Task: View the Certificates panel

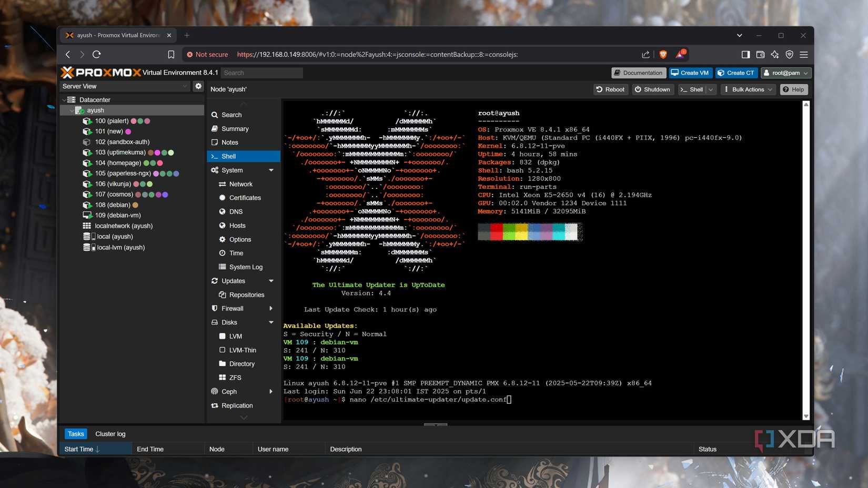Action: tap(245, 198)
